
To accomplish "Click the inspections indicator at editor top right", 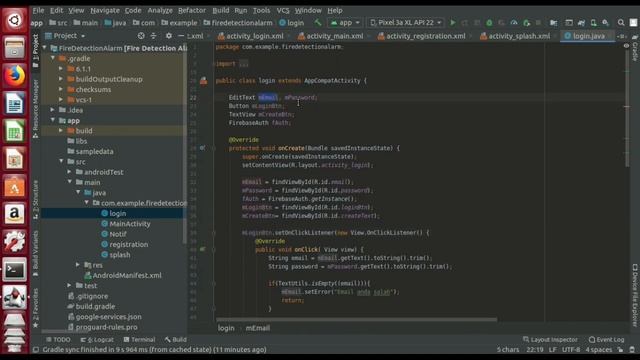I will point(627,46).
